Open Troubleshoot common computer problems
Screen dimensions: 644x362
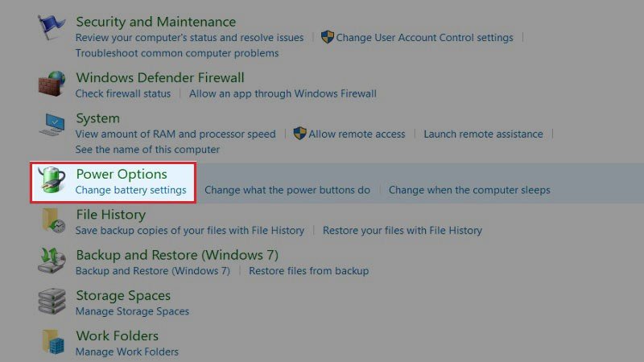[x=177, y=53]
